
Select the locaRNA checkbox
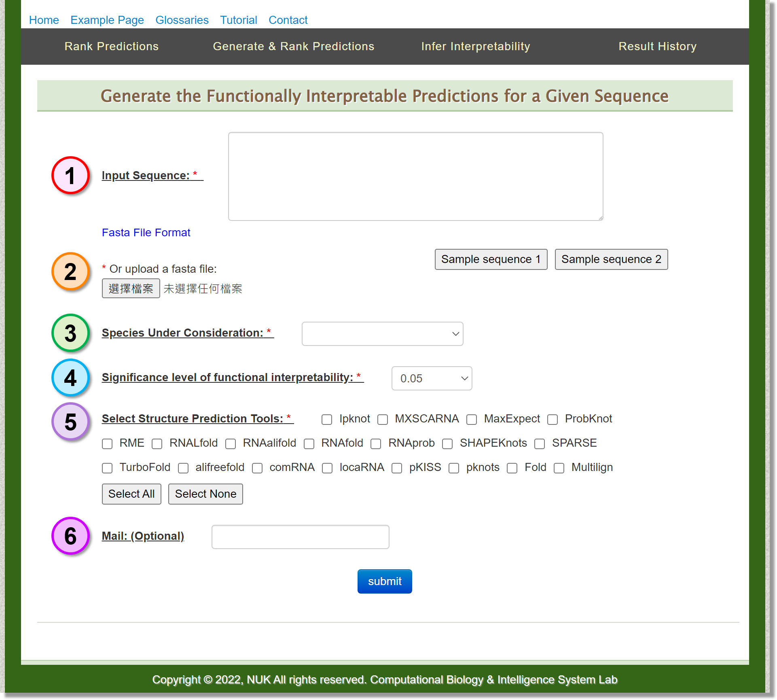click(327, 468)
